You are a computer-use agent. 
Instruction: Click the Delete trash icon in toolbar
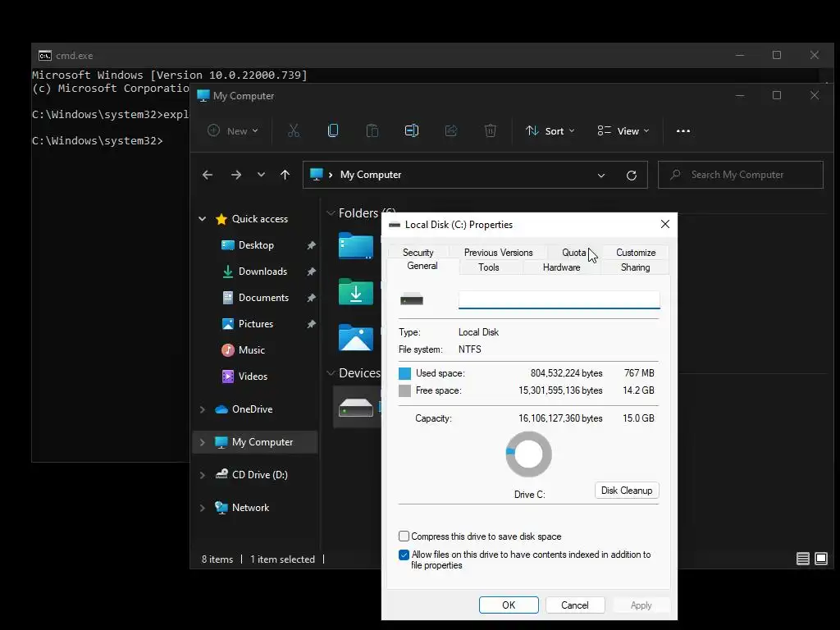pyautogui.click(x=491, y=130)
